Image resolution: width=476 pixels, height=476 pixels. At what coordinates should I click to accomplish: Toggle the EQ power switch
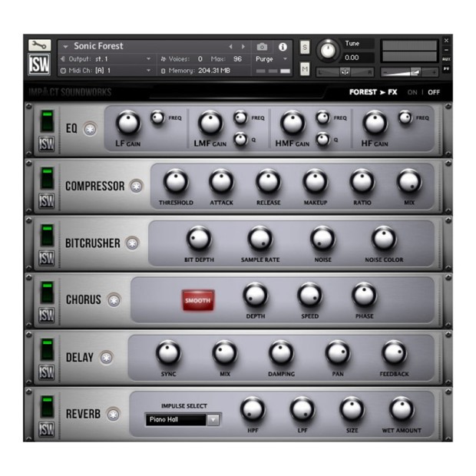click(x=47, y=121)
